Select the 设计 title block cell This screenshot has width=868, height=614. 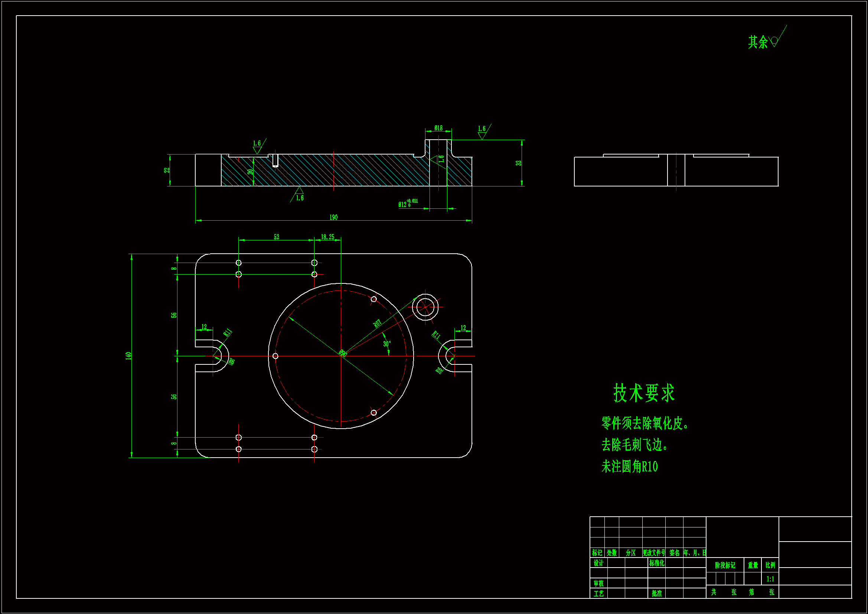[x=598, y=563]
